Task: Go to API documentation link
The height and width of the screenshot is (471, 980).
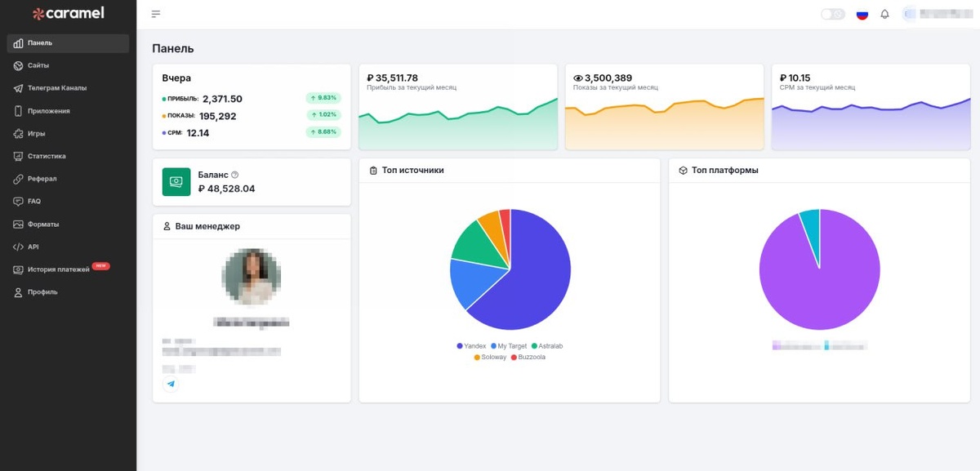Action: click(68, 247)
